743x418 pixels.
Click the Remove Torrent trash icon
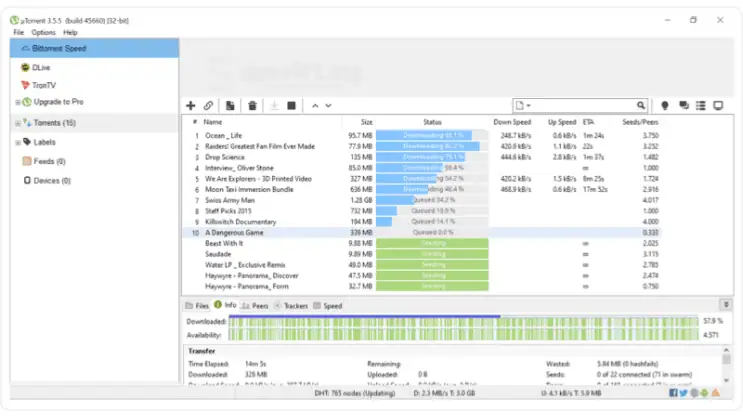(253, 106)
